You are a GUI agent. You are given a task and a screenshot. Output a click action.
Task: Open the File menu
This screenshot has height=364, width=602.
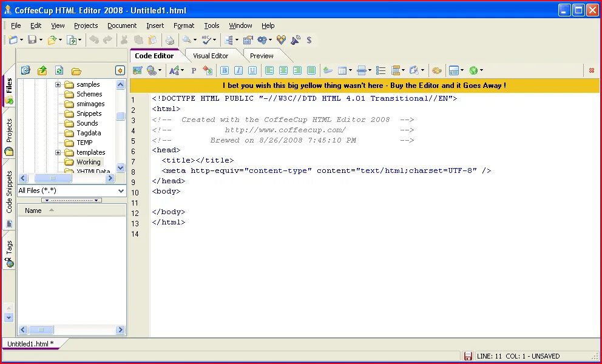click(16, 25)
